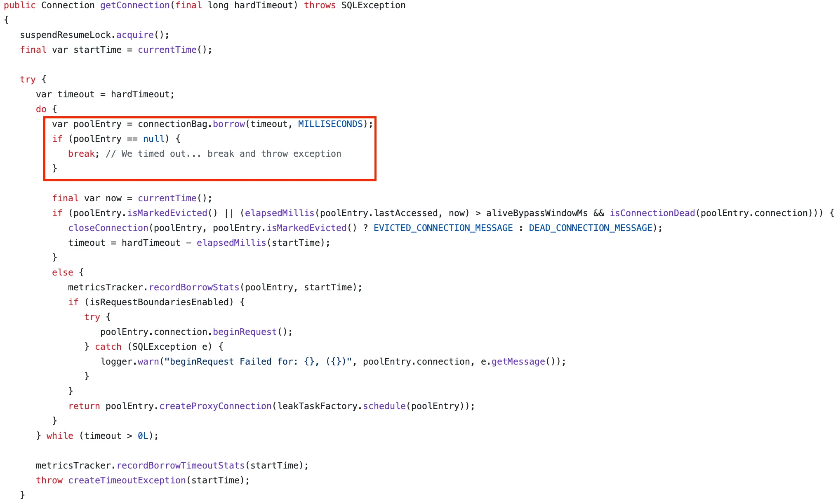The width and height of the screenshot is (838, 504).
Task: Click EVICTED_CONNECTION_MESSAGE constant
Action: tap(443, 228)
